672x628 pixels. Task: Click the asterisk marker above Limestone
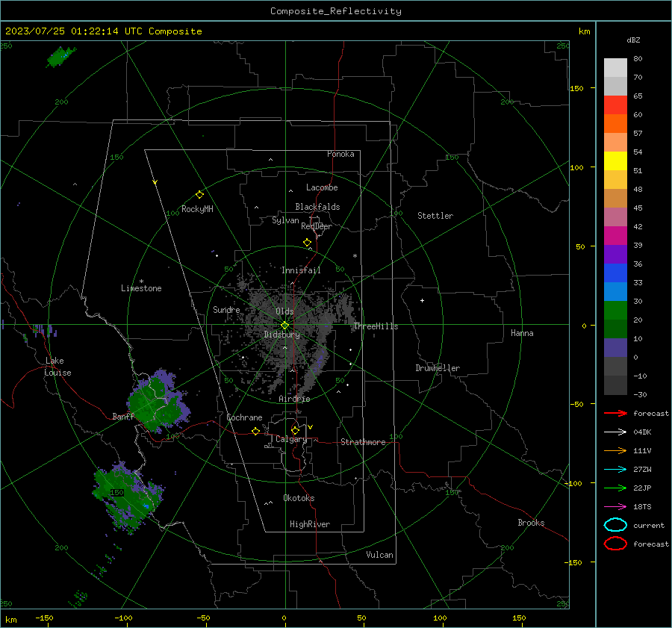point(141,282)
